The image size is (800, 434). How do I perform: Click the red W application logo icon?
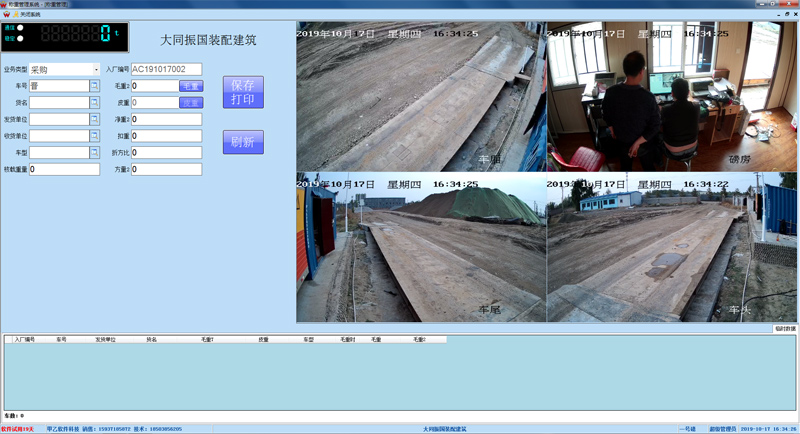(x=7, y=15)
